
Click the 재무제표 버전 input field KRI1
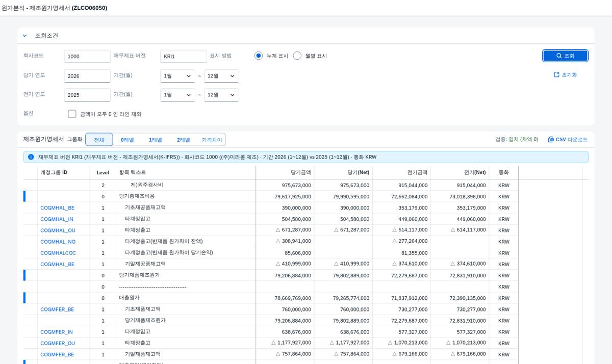point(184,57)
